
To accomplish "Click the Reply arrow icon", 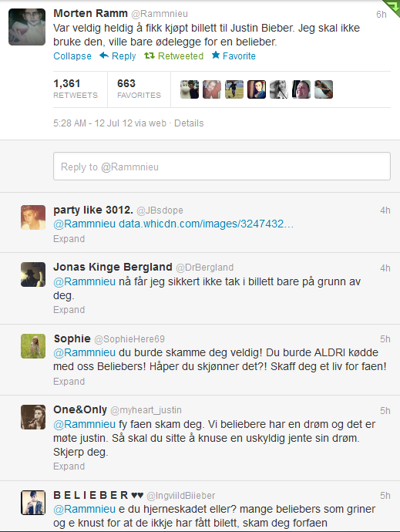I will point(104,56).
